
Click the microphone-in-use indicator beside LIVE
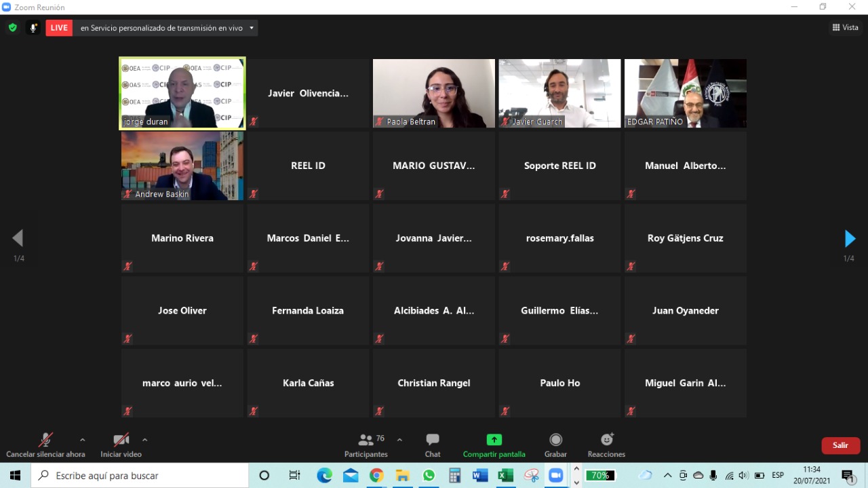[33, 28]
